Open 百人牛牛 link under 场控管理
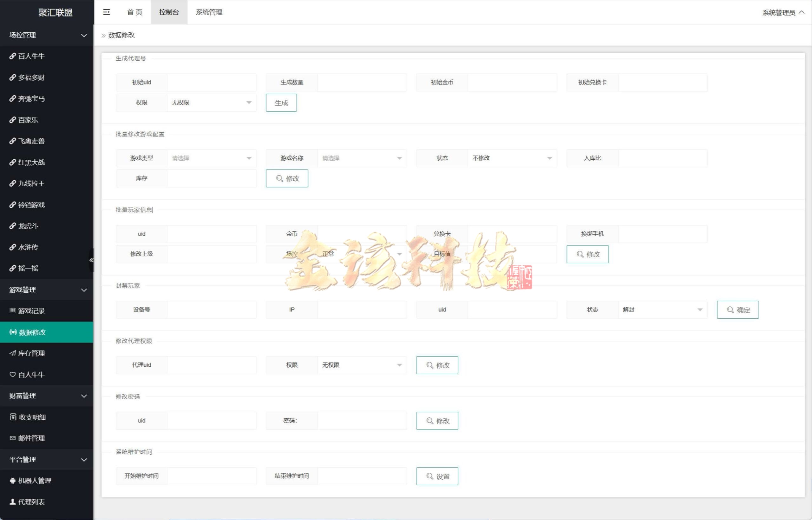The height and width of the screenshot is (520, 812). [31, 57]
